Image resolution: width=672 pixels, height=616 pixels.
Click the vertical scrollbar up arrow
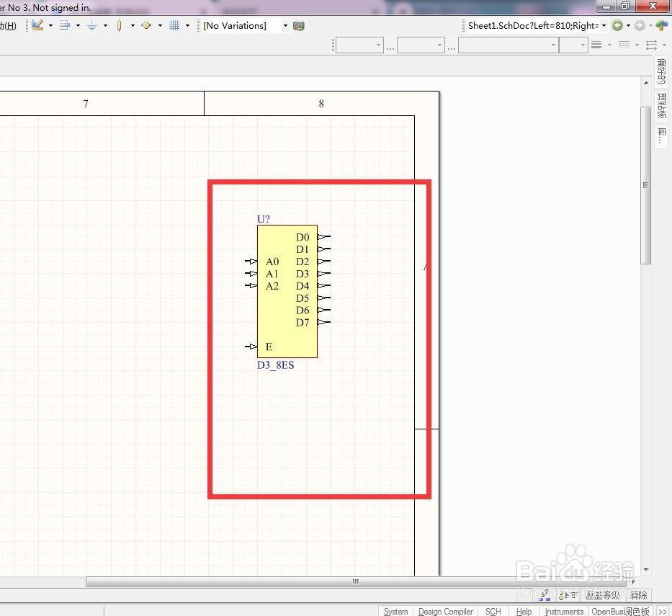(x=646, y=83)
